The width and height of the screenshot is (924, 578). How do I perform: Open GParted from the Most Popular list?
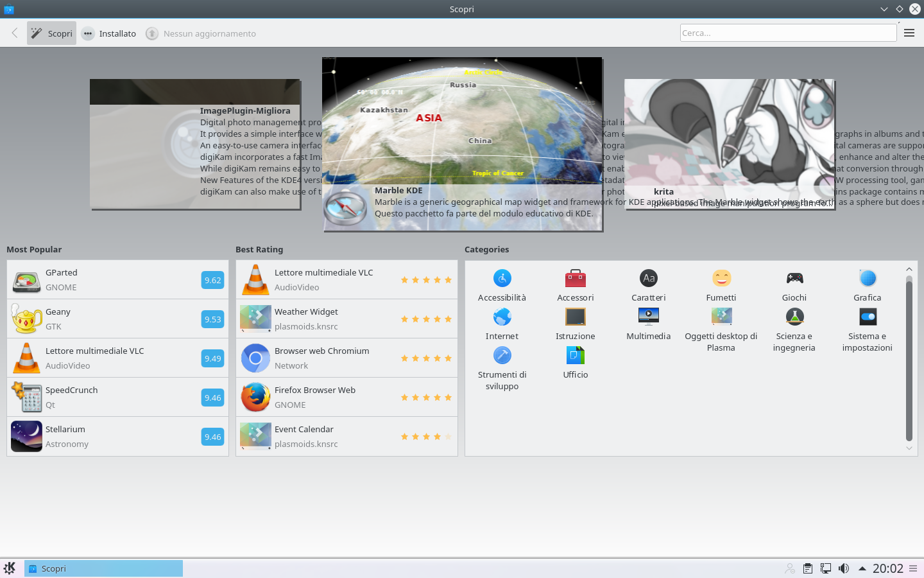pos(117,280)
